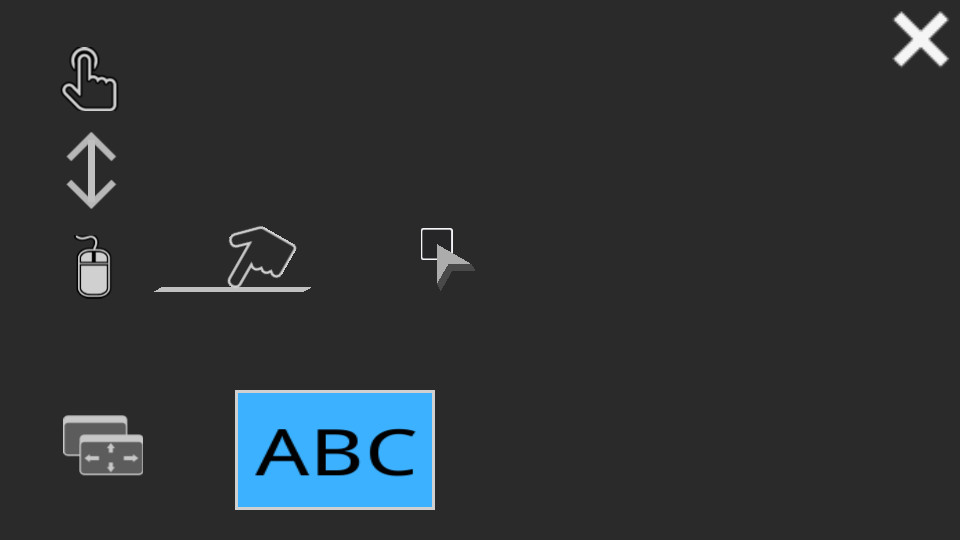Click the computer mouse icon

[x=93, y=266]
